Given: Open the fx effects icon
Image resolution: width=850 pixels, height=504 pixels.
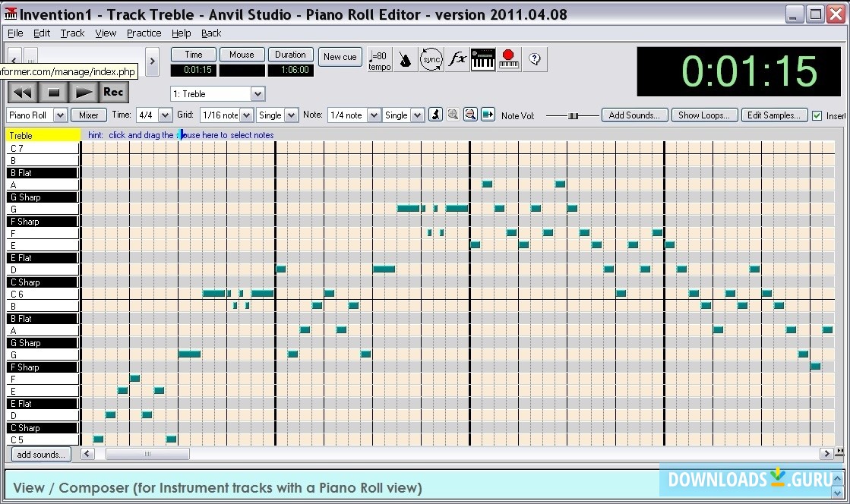Looking at the screenshot, I should [x=457, y=59].
